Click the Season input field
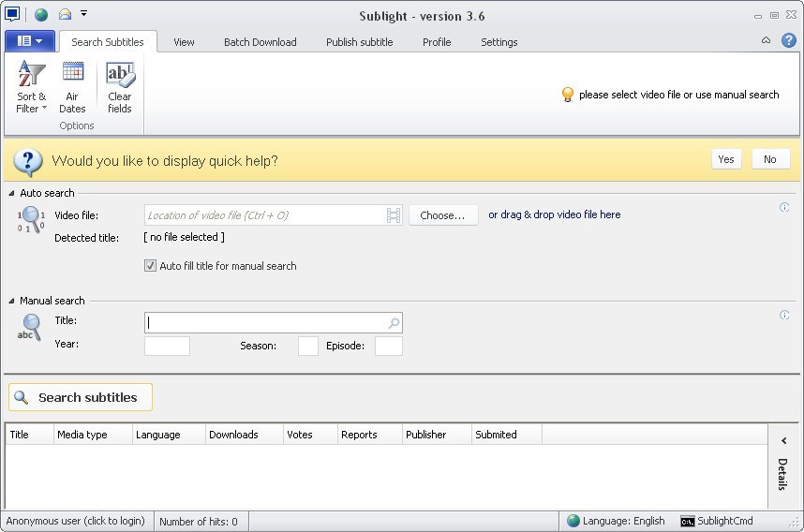Screen dimensions: 804x532 (308, 346)
